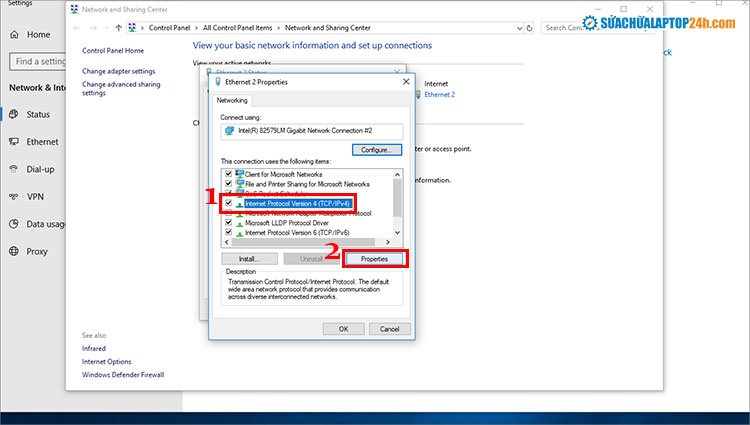Image resolution: width=750 pixels, height=425 pixels.
Task: Click the Home icon in Settings sidebar
Action: [14, 35]
